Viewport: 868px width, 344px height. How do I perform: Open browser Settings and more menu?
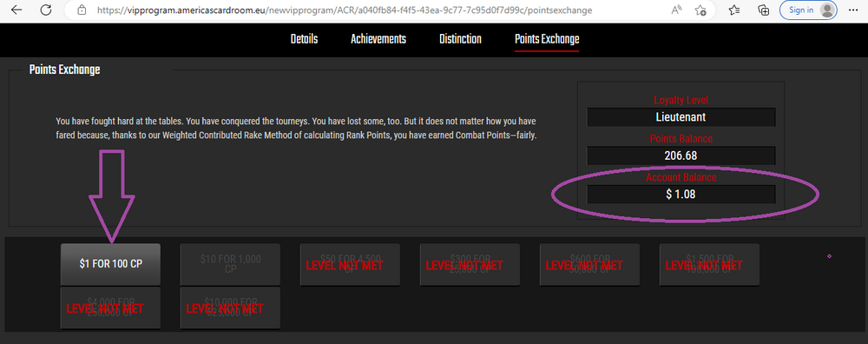852,10
